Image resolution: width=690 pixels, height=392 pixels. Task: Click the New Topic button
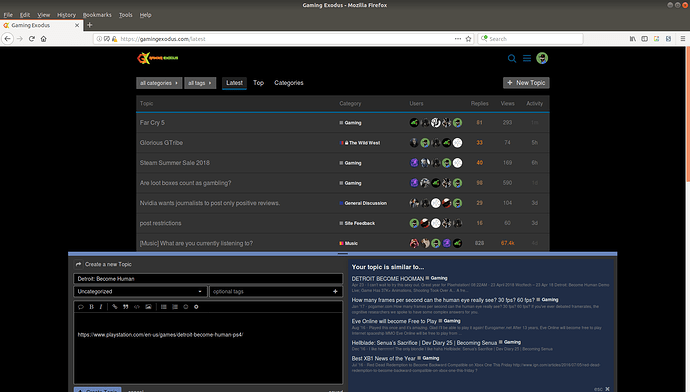(x=526, y=83)
